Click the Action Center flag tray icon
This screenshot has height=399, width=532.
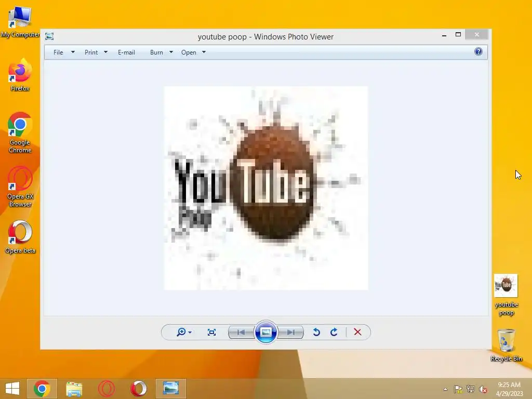coord(458,389)
